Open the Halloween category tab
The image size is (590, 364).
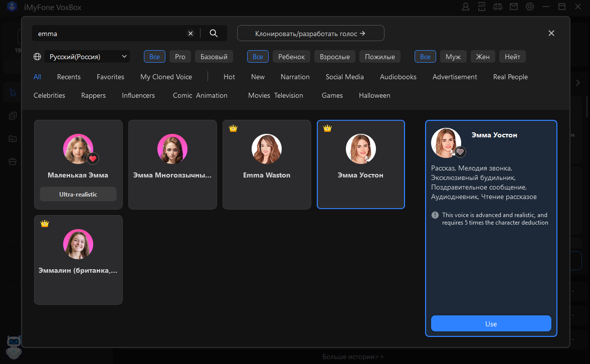coord(374,95)
